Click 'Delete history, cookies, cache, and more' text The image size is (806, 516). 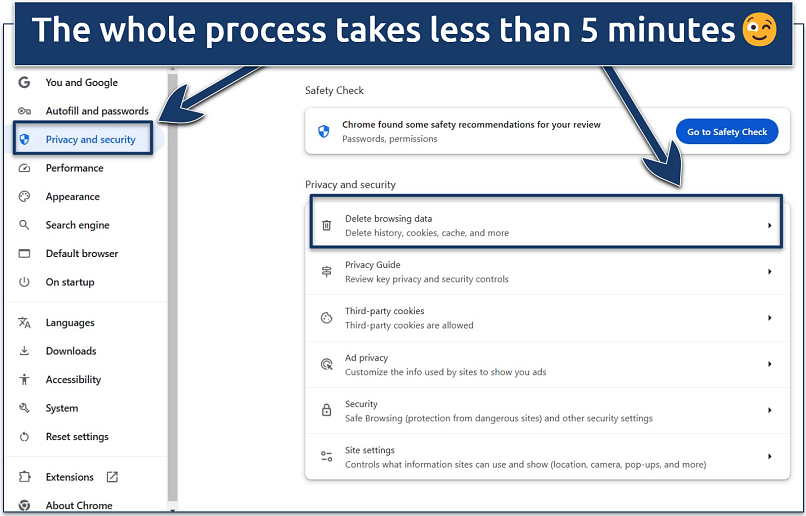(x=427, y=233)
